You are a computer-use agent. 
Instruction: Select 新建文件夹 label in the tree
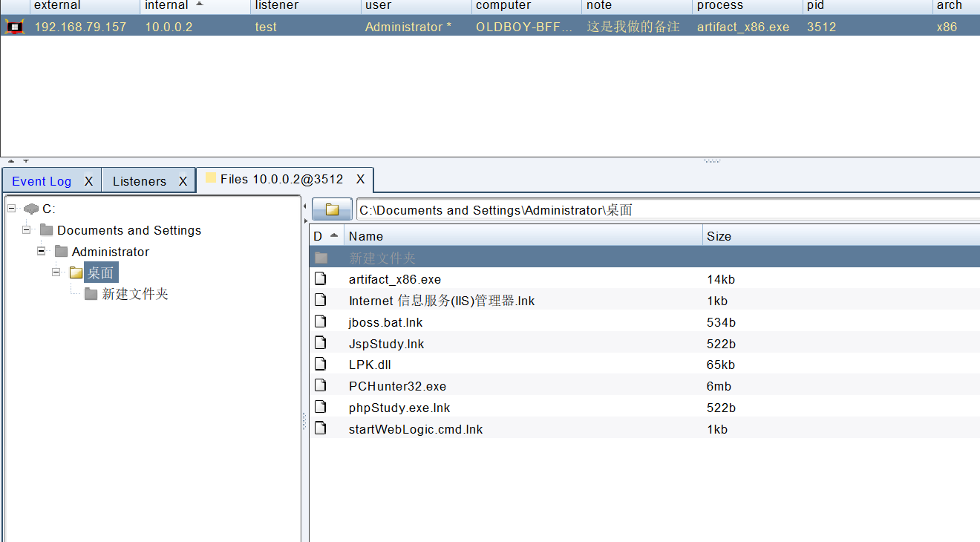click(135, 294)
